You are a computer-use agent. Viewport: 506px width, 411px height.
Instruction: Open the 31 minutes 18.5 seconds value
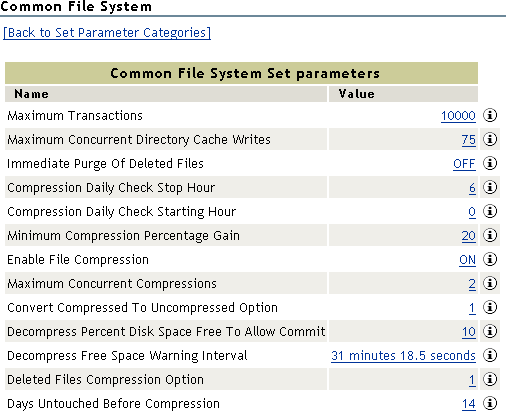pos(403,356)
